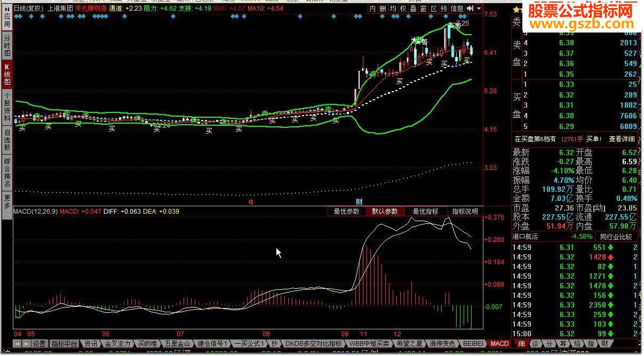This screenshot has height=356, width=644.
Task: Select the 抄 indicator tab
Action: 274,344
